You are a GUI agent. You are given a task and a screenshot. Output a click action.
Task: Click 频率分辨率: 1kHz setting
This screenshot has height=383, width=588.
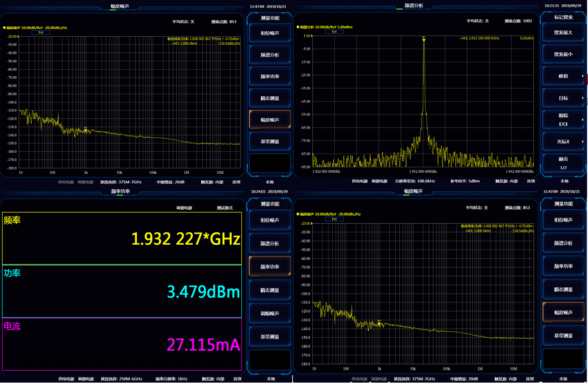point(171,379)
